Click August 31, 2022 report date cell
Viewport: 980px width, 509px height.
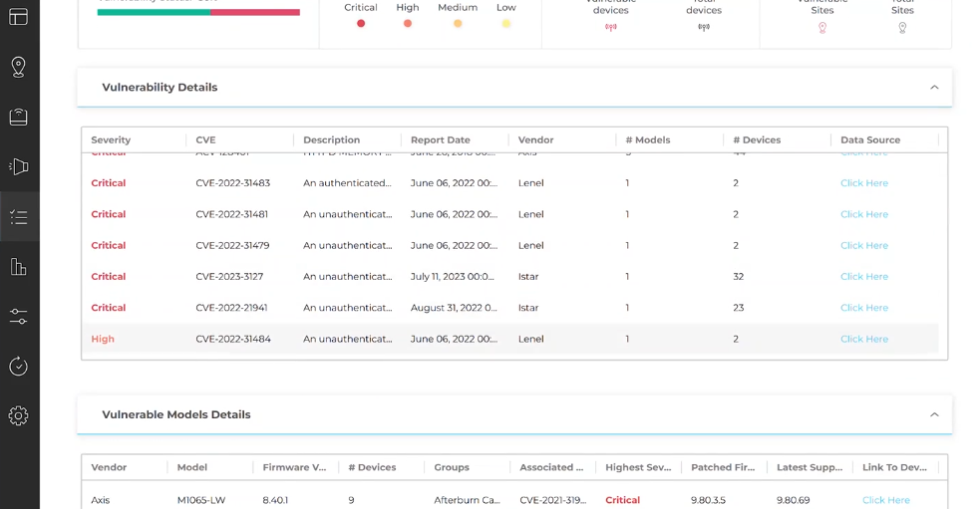(454, 308)
